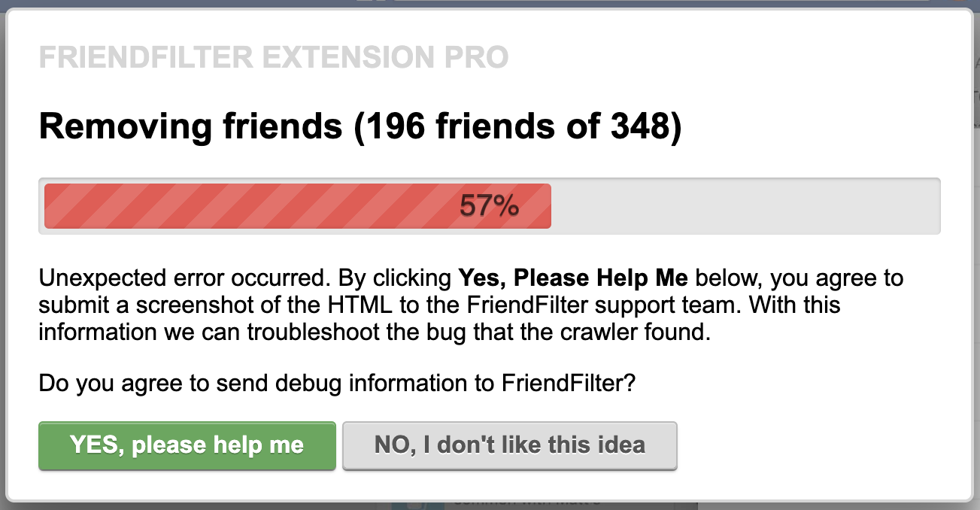
Task: Click the darkened overlay right of the dialog
Action: pyautogui.click(x=976, y=256)
